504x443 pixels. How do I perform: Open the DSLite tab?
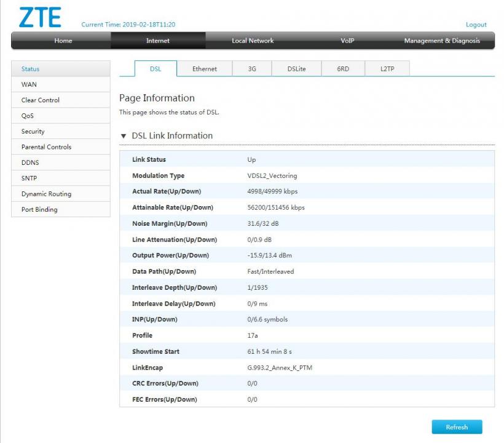click(x=296, y=69)
